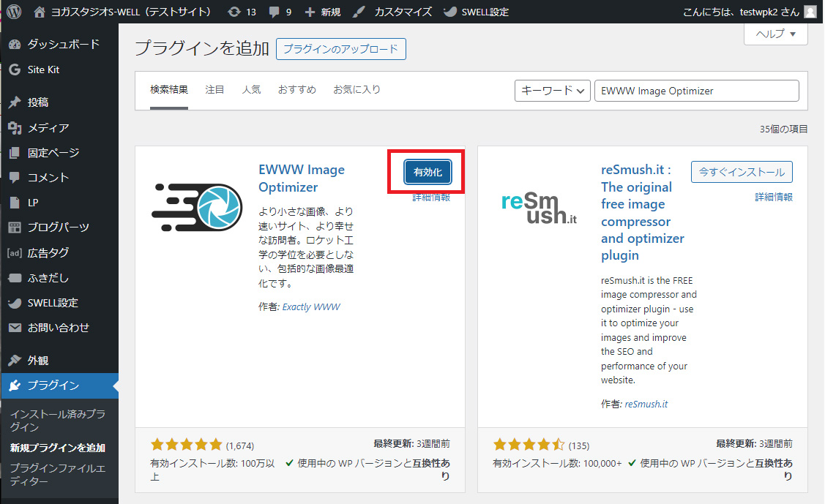Click the プラグインのアップロード button

click(341, 49)
